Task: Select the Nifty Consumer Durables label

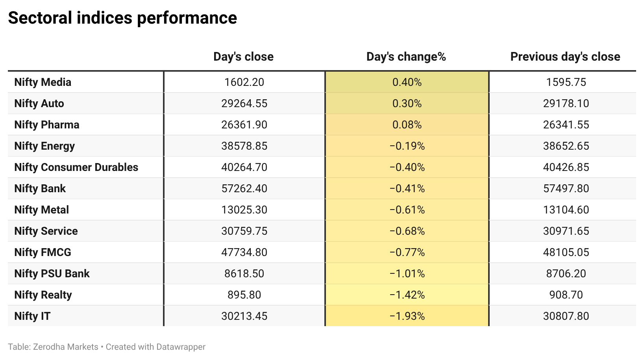Action: pyautogui.click(x=76, y=167)
